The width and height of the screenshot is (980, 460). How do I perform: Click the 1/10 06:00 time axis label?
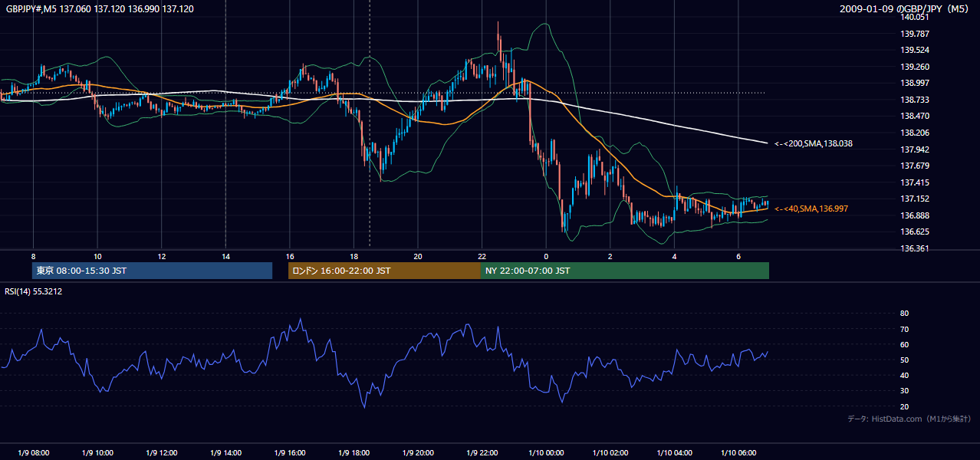(738, 452)
